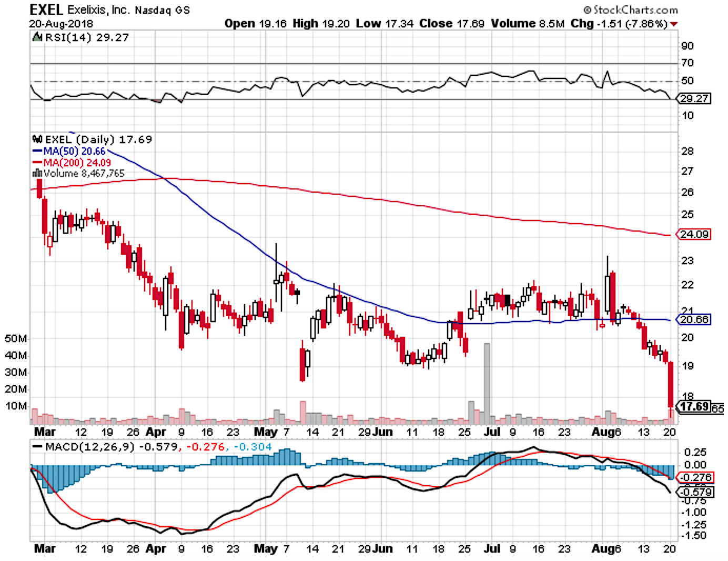Viewport: 728px width, 561px height.
Task: Click the red down arrow after Chg
Action: [674, 24]
